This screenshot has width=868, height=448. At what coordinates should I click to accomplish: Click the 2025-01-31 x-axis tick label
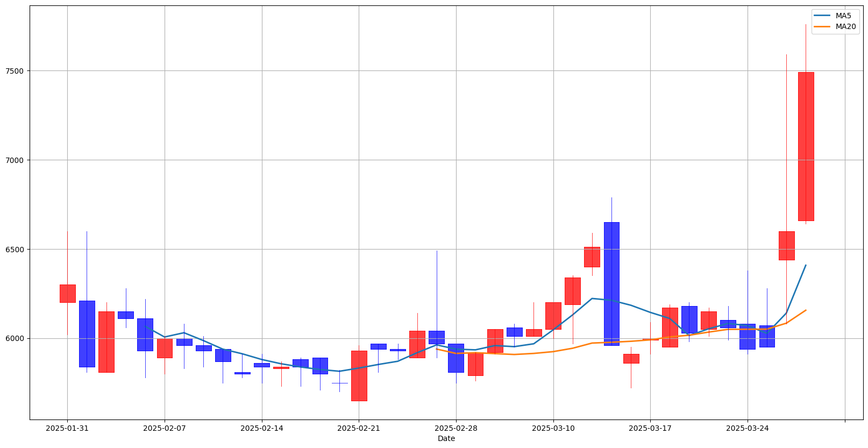(x=67, y=428)
